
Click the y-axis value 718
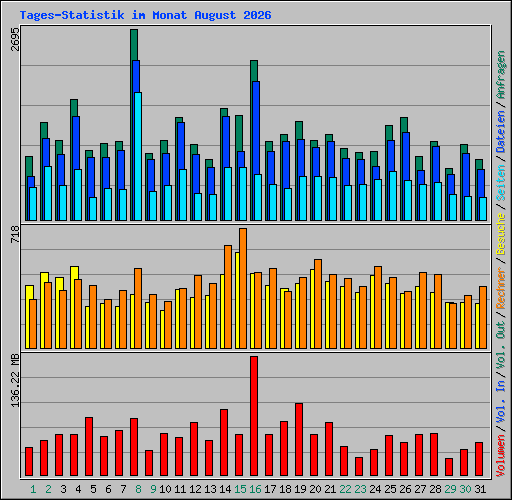(x=15, y=234)
